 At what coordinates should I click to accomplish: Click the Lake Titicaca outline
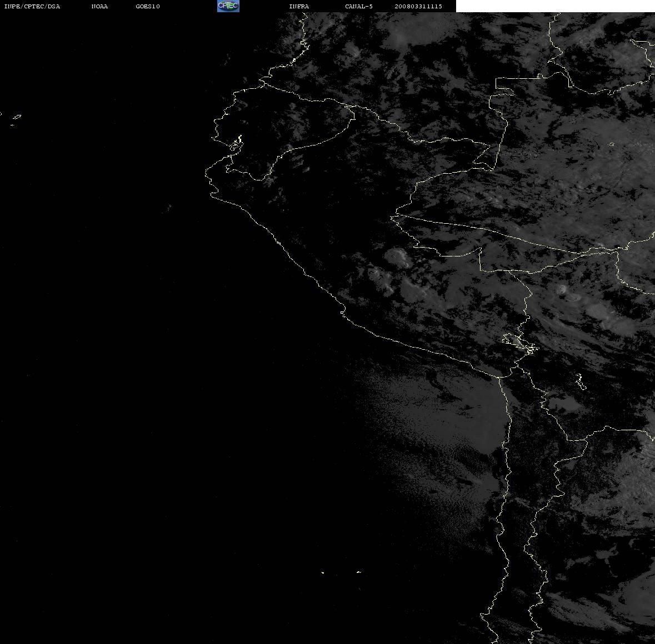coord(519,343)
